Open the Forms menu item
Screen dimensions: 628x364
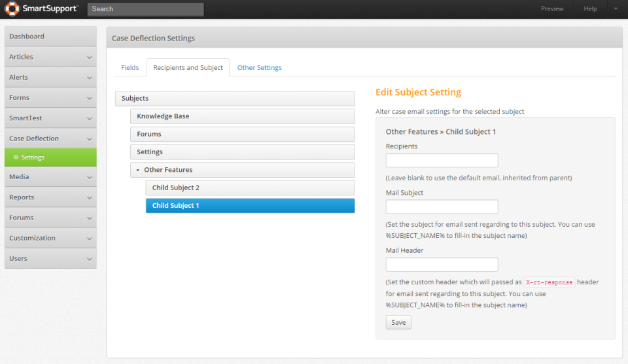(x=50, y=97)
